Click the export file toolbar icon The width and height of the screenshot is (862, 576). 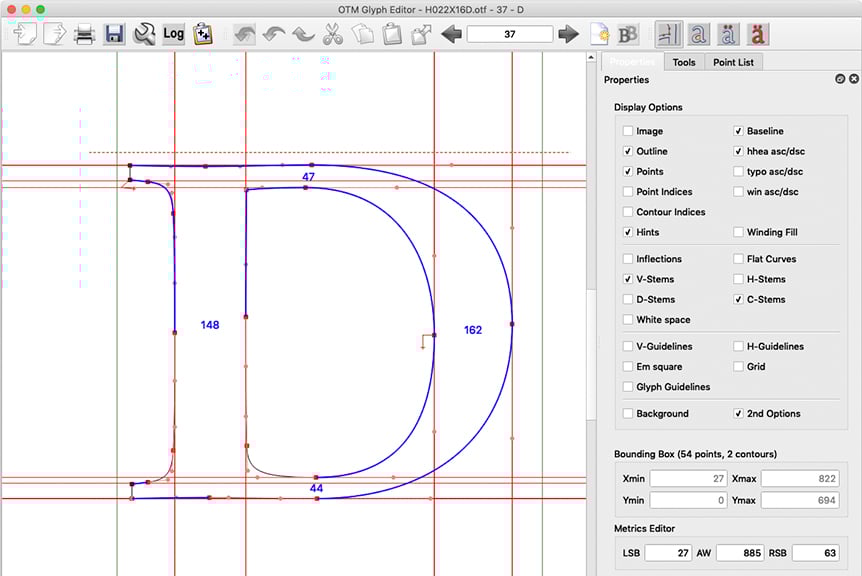(x=54, y=34)
